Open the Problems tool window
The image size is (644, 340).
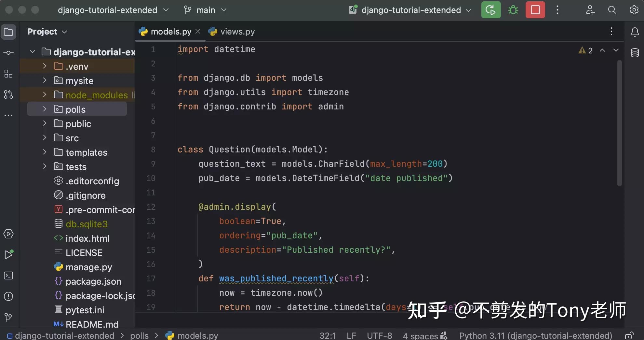click(x=8, y=296)
